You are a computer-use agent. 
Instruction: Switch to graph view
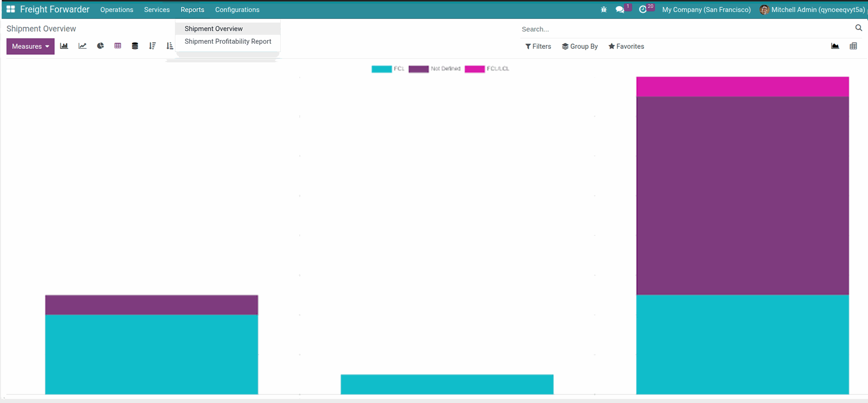pyautogui.click(x=835, y=46)
